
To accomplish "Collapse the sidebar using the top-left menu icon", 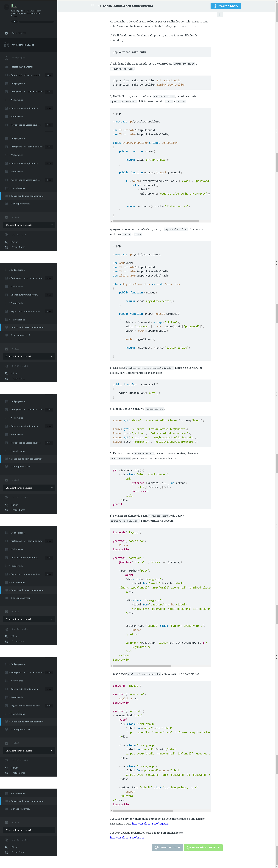I will click(x=6, y=7).
